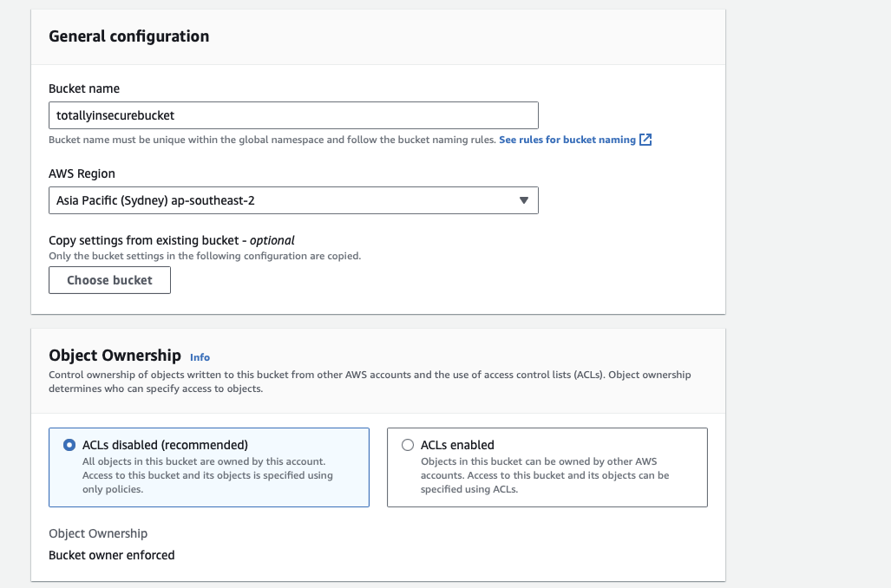Open the Info link beside Object Ownership heading
Viewport: 891px width, 588px height.
[200, 356]
